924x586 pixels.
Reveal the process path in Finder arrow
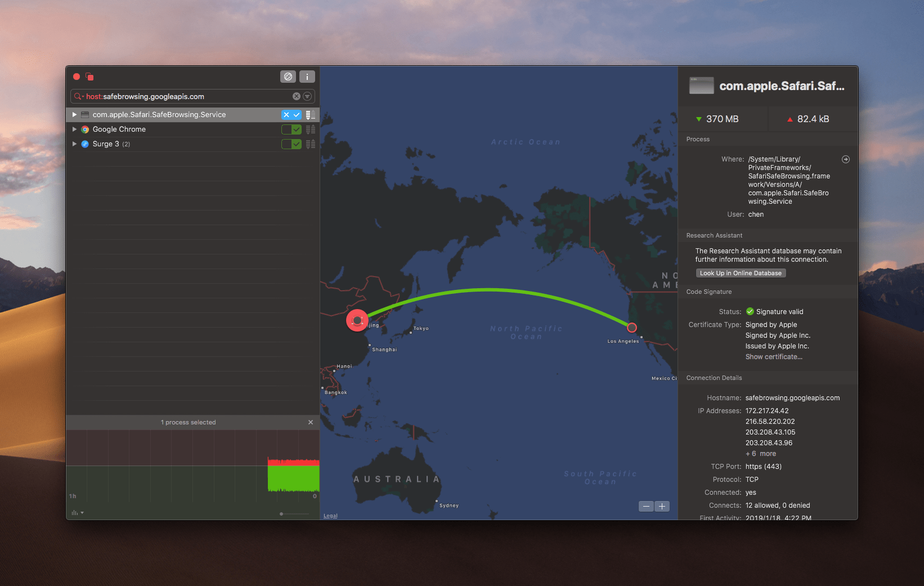coord(845,159)
